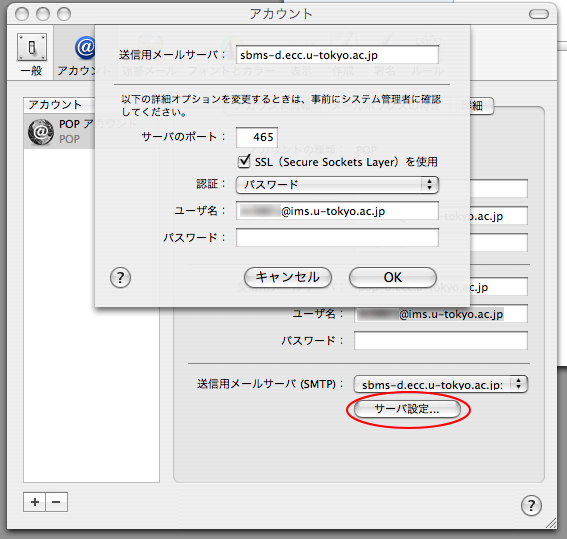Screen dimensions: 567x539
Task: Open the 認証 authentication dropdown
Action: click(337, 185)
